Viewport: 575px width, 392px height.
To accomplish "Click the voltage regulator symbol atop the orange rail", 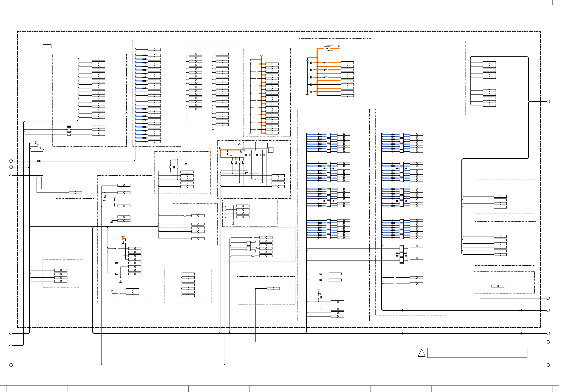I will pyautogui.click(x=328, y=48).
